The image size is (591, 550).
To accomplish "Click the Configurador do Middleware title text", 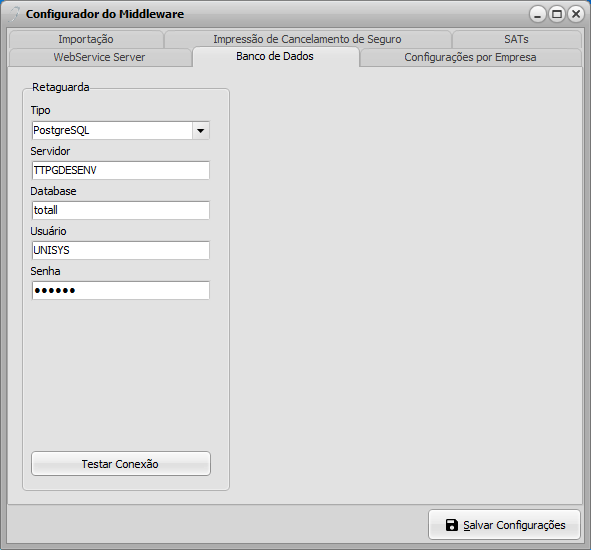I will point(105,14).
